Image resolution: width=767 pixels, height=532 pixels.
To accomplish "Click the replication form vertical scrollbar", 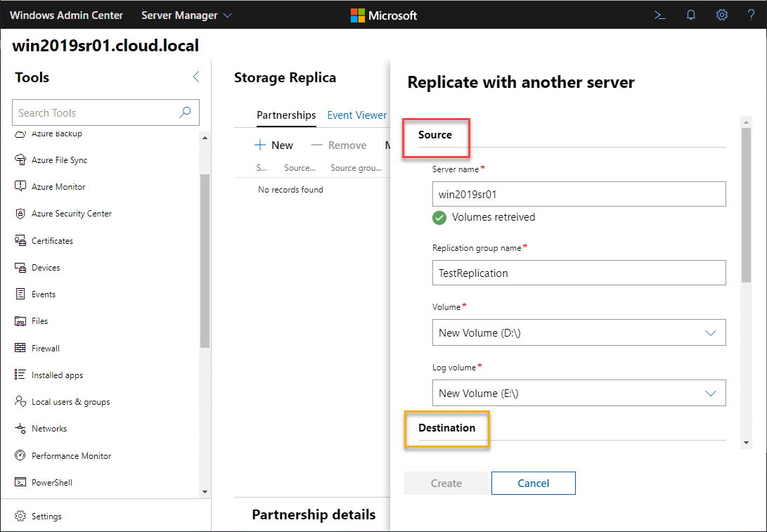I will 746,204.
